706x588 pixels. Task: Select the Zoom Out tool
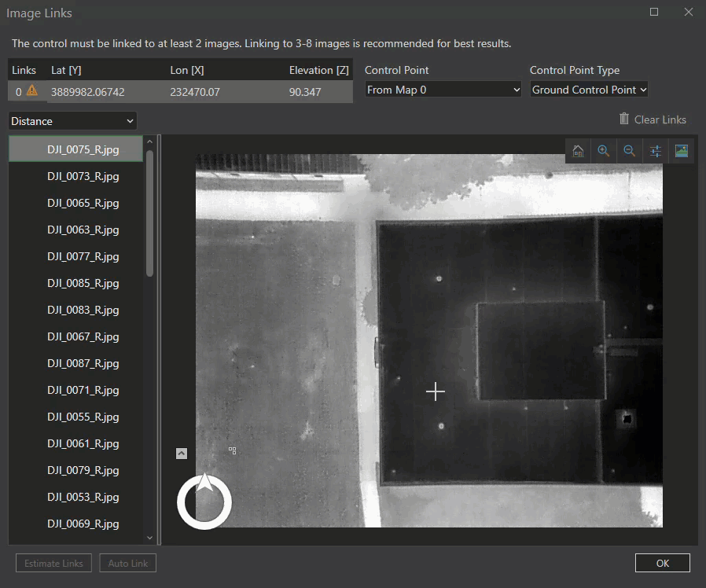[x=629, y=150]
